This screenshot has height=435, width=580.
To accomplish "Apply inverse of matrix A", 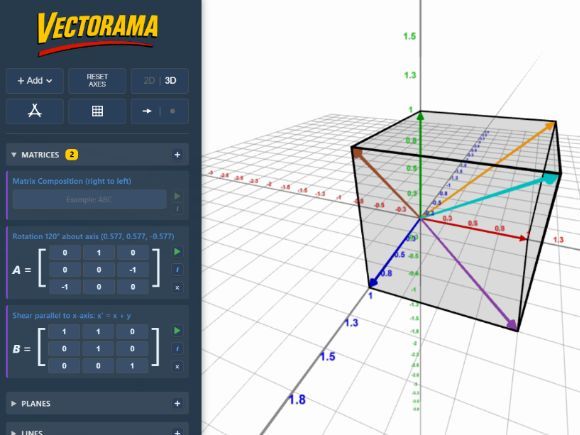I will click(x=177, y=269).
